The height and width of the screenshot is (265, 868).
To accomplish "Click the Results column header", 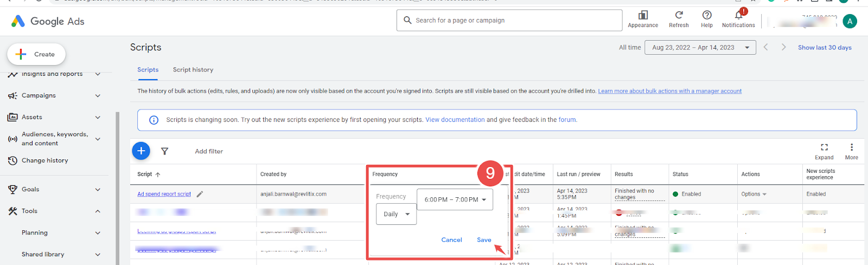I will (x=624, y=174).
